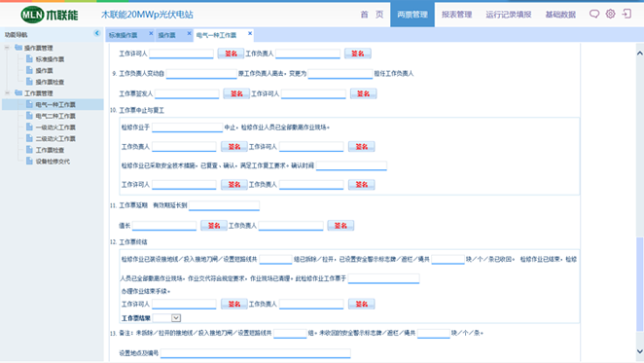The image size is (644, 363).
Task: Focus the 有效期延长到 input field
Action: pyautogui.click(x=225, y=205)
